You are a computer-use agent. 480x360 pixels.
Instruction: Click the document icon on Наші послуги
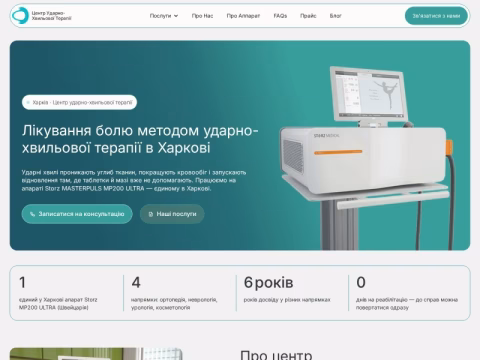tap(151, 214)
